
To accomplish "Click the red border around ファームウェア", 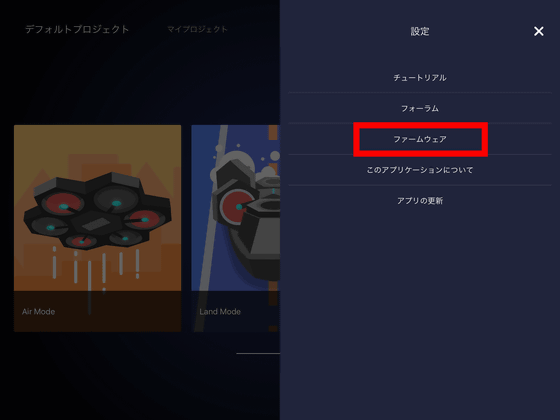I will pos(420,125).
